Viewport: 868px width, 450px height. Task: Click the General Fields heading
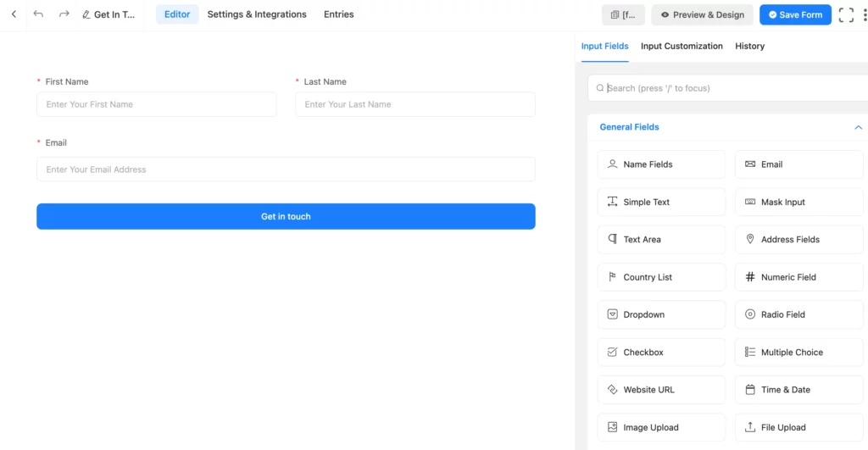pos(629,127)
